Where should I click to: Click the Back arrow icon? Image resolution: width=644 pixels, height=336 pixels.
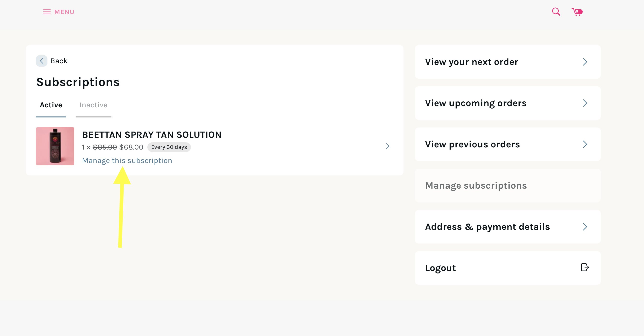41,61
